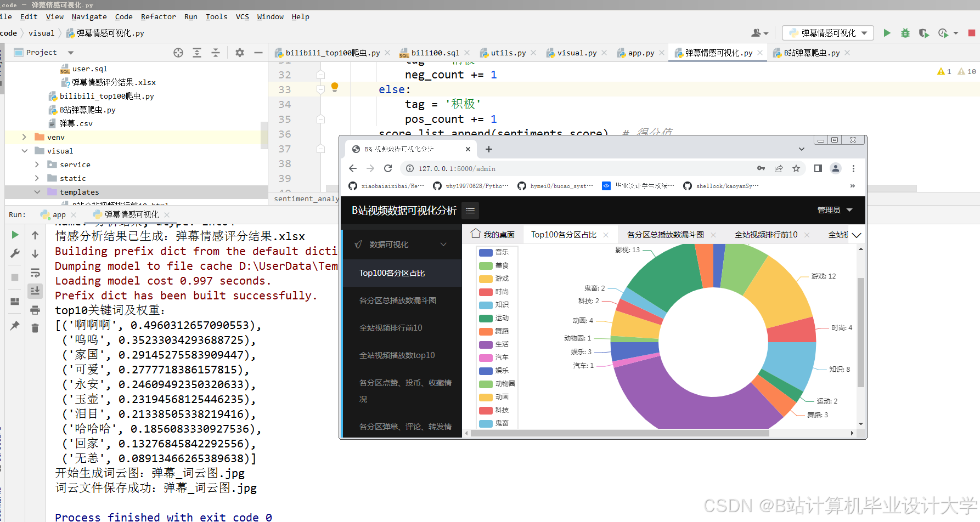Image resolution: width=980 pixels, height=522 pixels.
Task: Open the Project view dropdown arrow
Action: [x=71, y=53]
